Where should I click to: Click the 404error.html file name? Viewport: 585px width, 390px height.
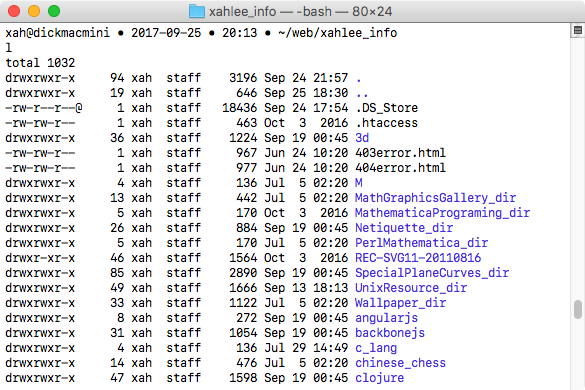pos(400,168)
